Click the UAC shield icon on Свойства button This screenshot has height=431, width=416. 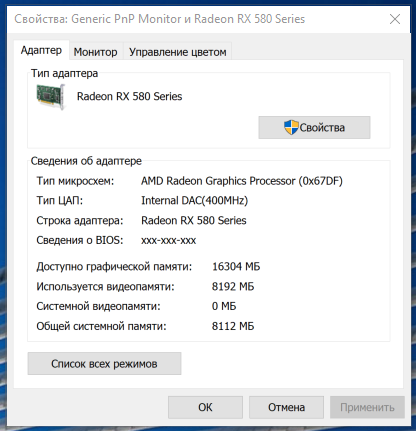291,127
